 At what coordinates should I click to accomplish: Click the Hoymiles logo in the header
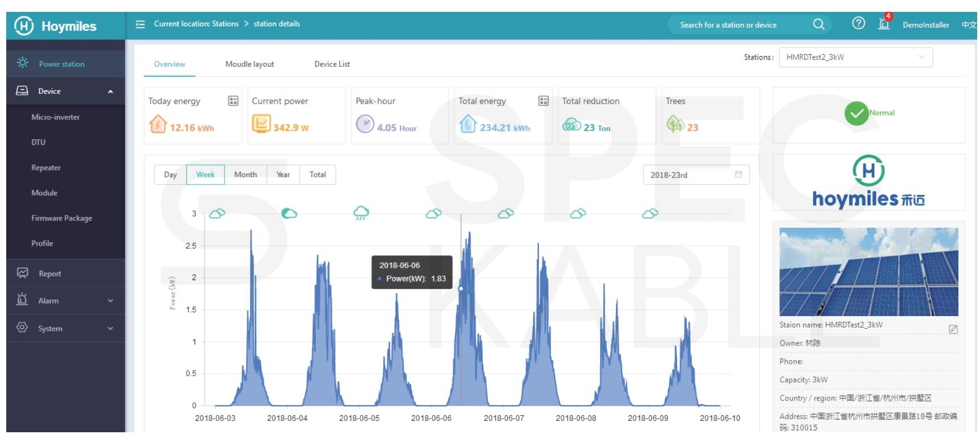tap(55, 26)
